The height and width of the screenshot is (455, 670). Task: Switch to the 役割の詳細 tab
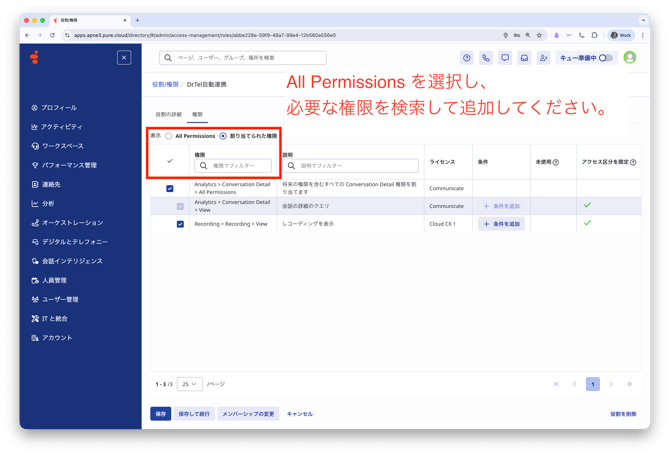click(168, 114)
